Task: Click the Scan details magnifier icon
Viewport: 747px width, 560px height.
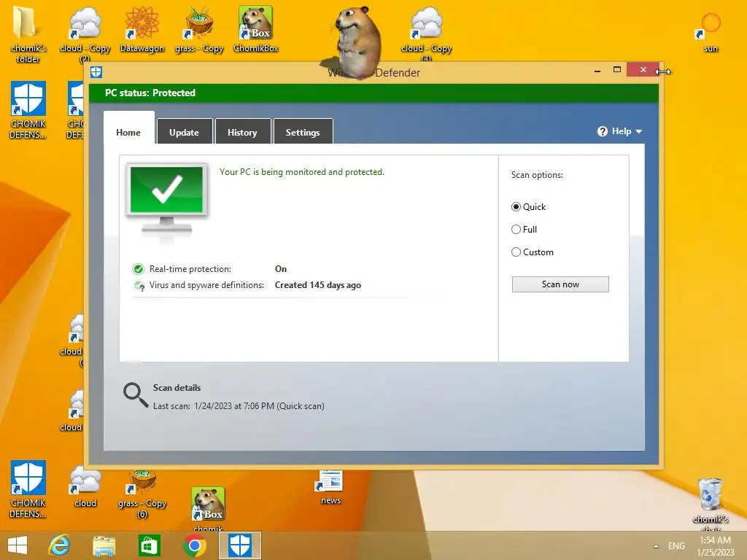Action: [x=136, y=395]
